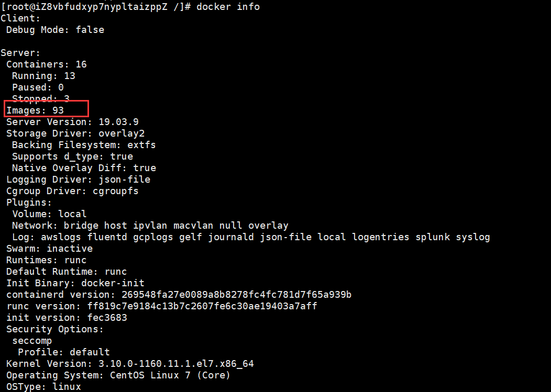Click the containerd version hash
551x392 pixels.
point(237,295)
